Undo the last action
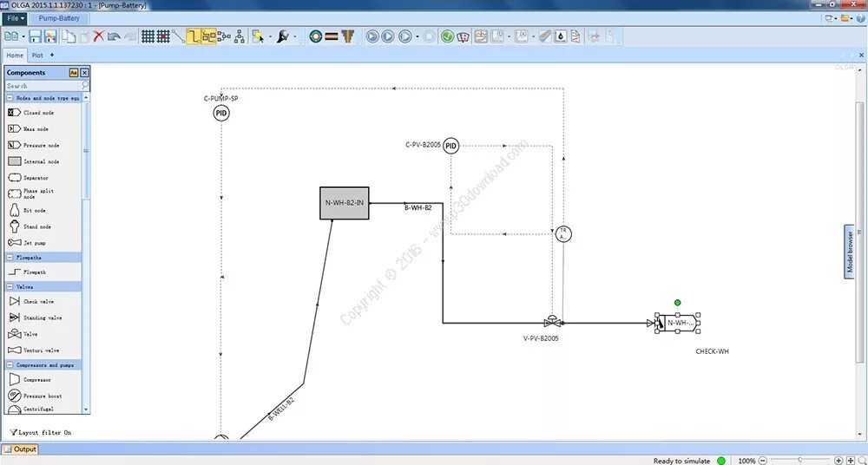868x465 pixels. (x=114, y=37)
